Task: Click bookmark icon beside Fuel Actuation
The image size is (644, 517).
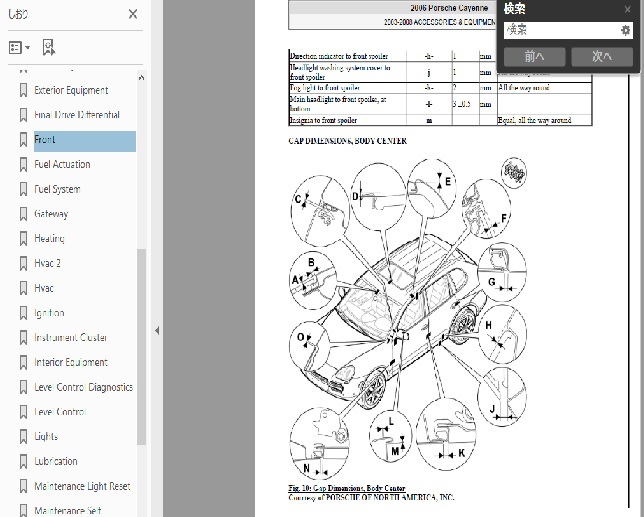Action: pyautogui.click(x=23, y=165)
